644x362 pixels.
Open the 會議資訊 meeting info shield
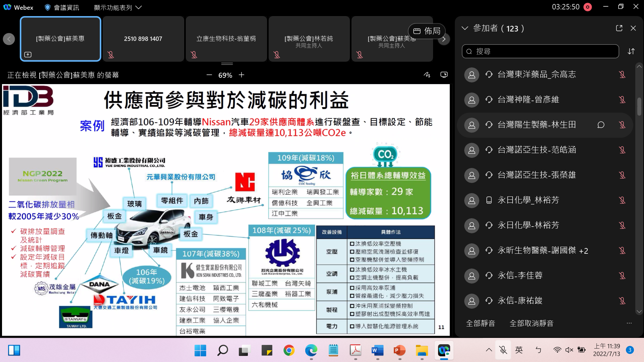click(x=62, y=7)
